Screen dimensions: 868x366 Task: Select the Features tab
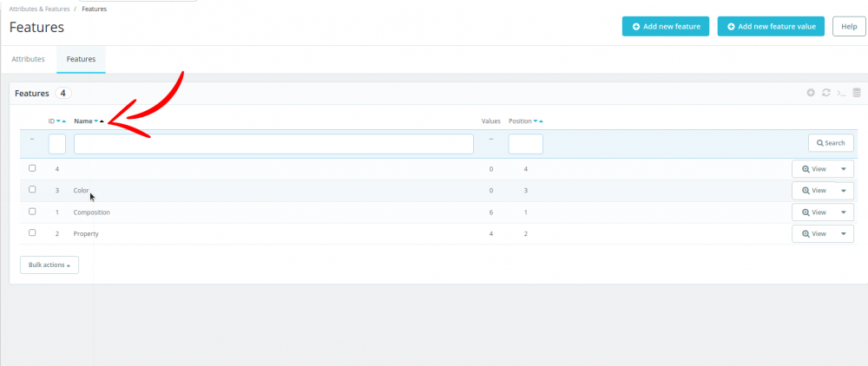pos(81,59)
